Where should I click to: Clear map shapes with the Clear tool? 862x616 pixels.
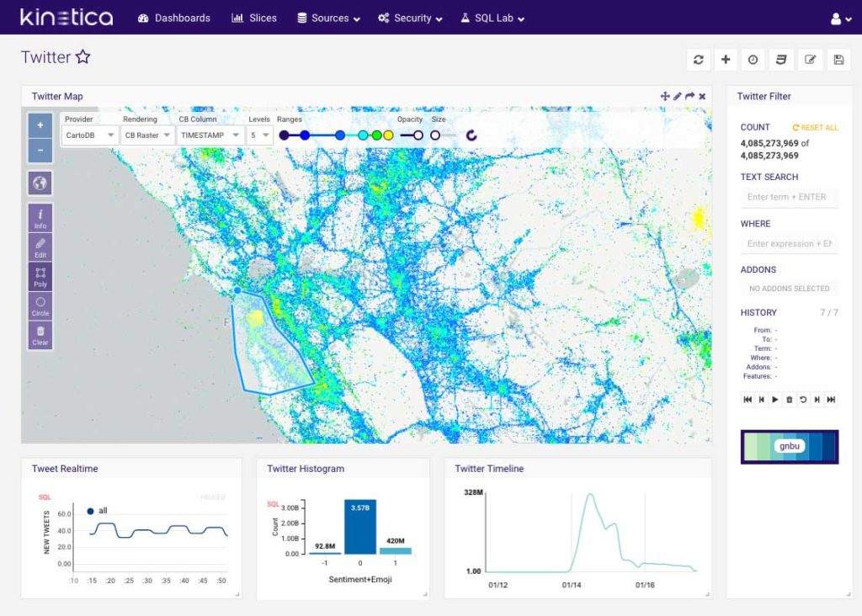(x=40, y=335)
